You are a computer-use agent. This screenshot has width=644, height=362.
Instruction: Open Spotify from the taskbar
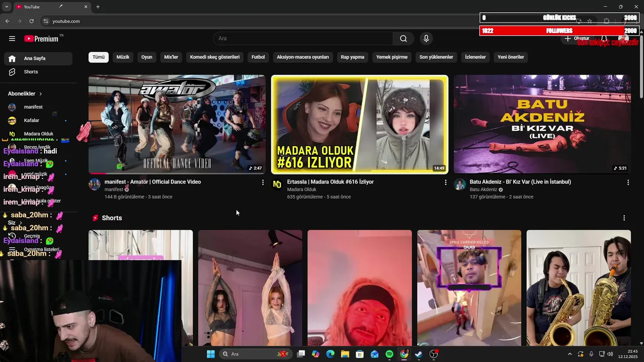(x=389, y=354)
